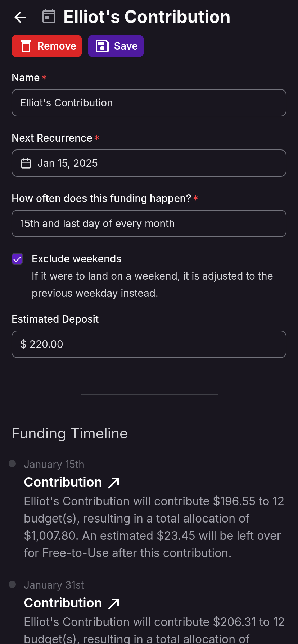Open the January 15th contribution arrow icon

pyautogui.click(x=114, y=483)
